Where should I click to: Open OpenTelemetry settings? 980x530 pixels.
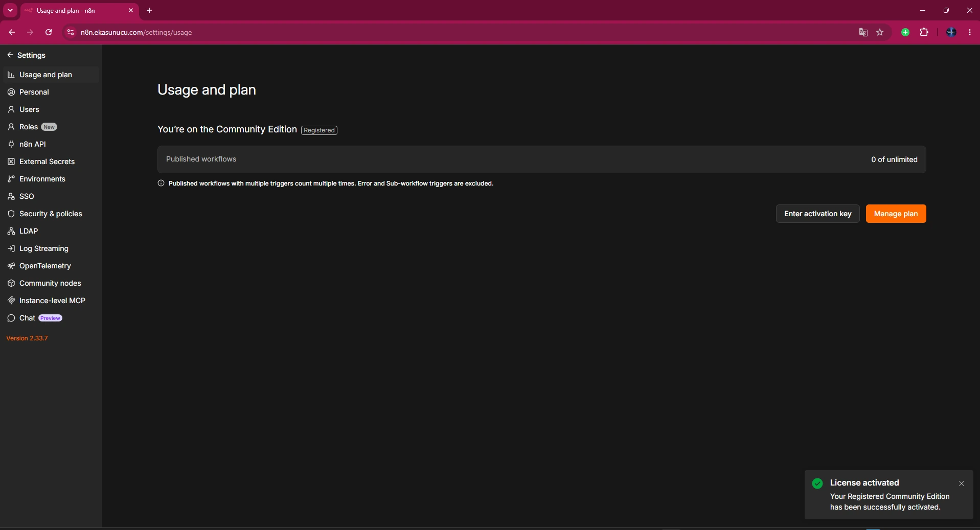[50, 266]
